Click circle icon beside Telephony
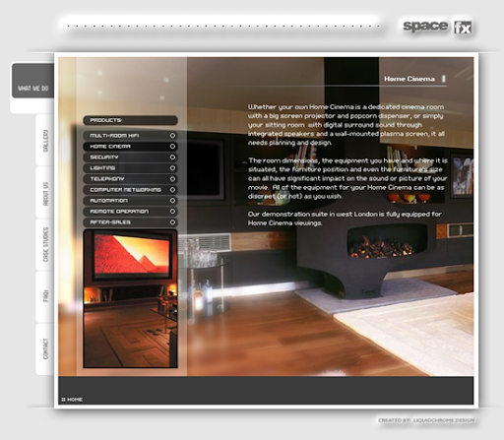This screenshot has width=504, height=440. click(172, 179)
